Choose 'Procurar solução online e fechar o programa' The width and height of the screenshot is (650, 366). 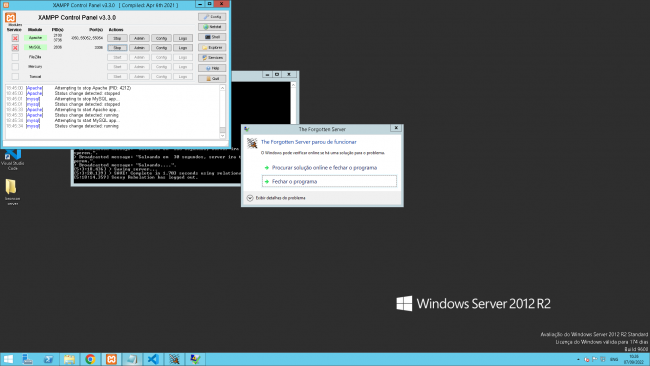tap(324, 168)
